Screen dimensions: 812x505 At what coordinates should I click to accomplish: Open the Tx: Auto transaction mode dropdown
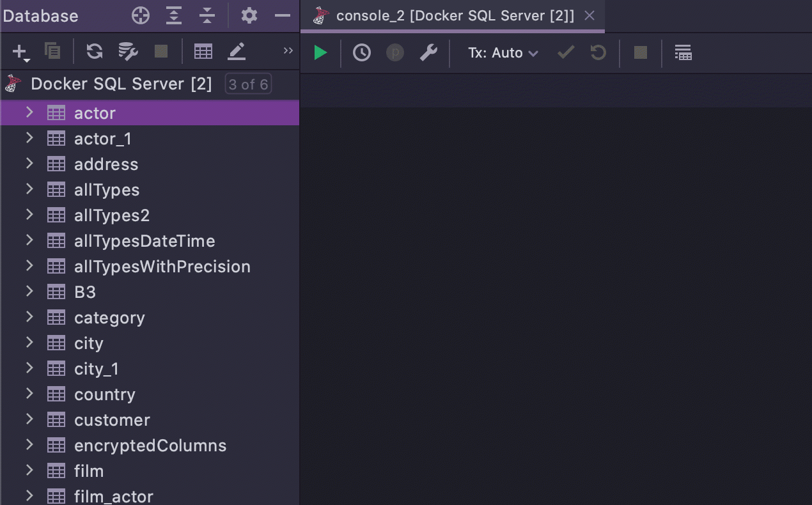click(503, 53)
